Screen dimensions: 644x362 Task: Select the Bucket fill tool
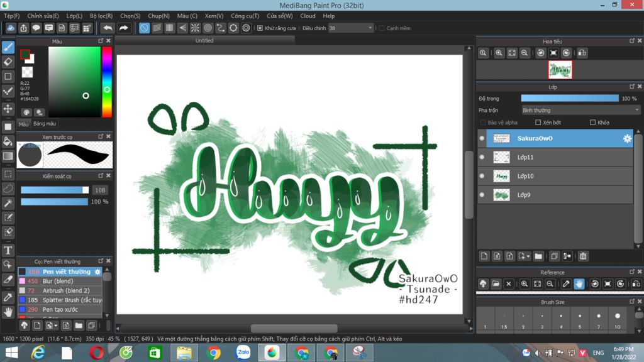coord(8,141)
